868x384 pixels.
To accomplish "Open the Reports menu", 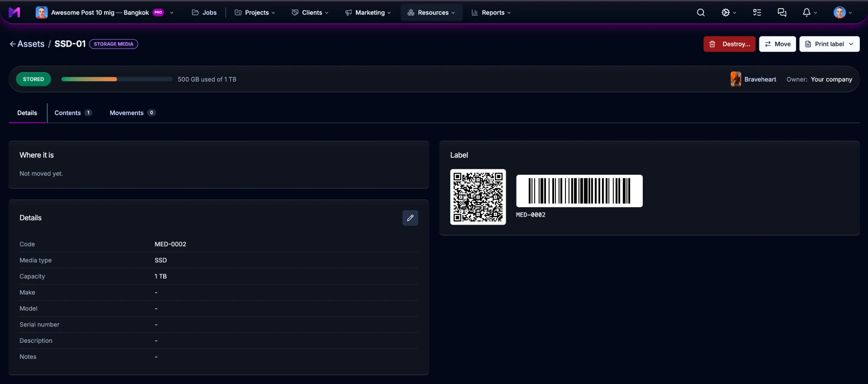I will point(491,13).
